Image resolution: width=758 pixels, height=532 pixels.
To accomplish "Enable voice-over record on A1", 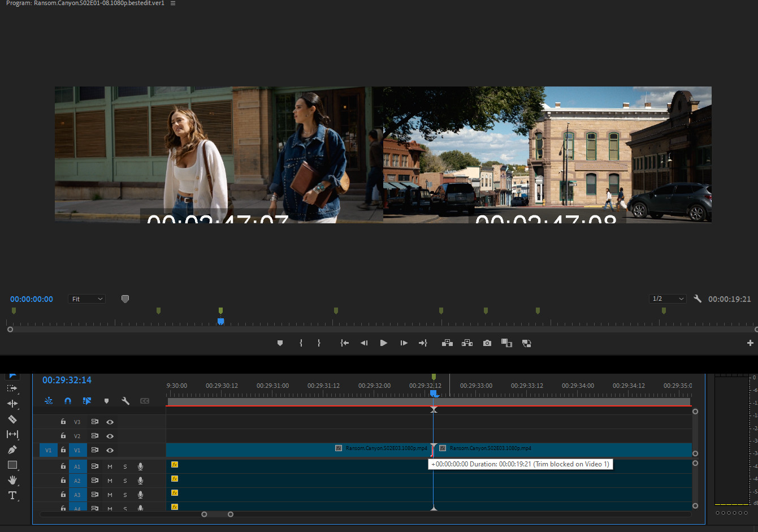I will 140,466.
